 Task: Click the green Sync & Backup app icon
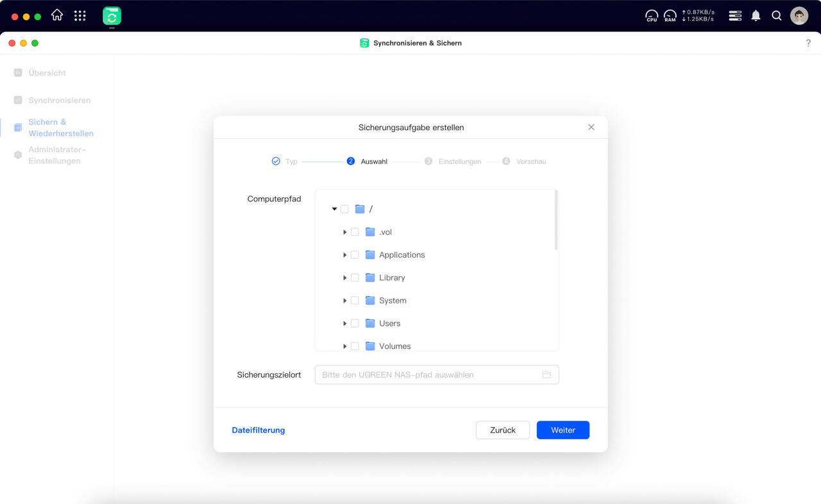coord(112,15)
